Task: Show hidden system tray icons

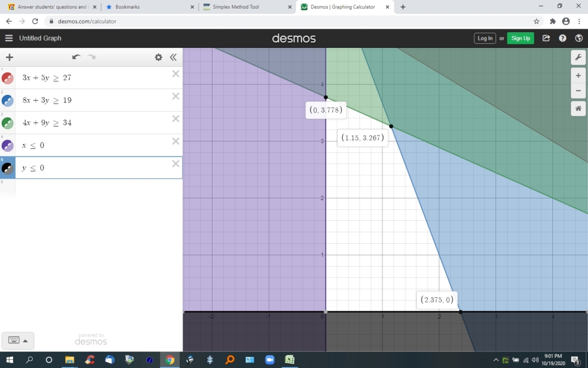Action: [496, 360]
